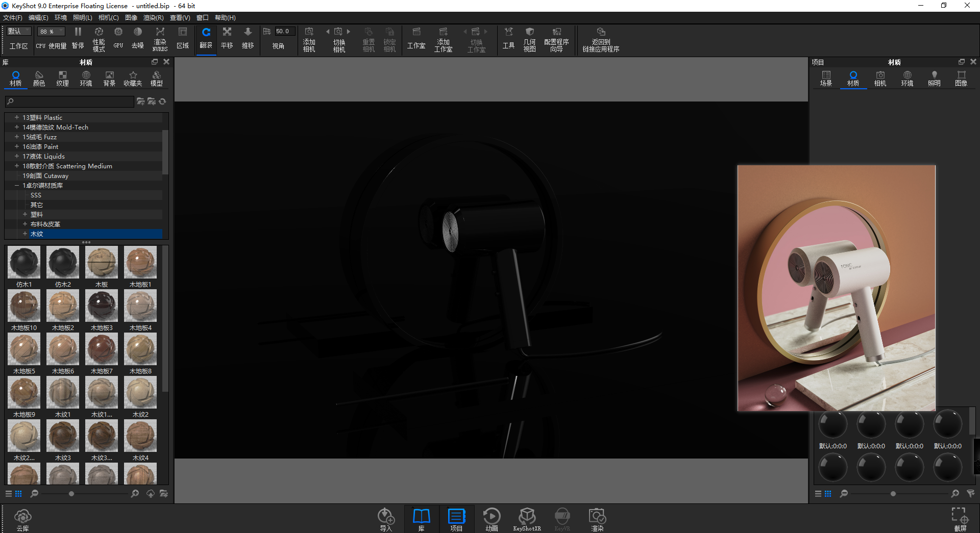Screen dimensions: 980x533
Task: Toggle the 项目 (Project) panel in bottom bar
Action: pos(456,520)
